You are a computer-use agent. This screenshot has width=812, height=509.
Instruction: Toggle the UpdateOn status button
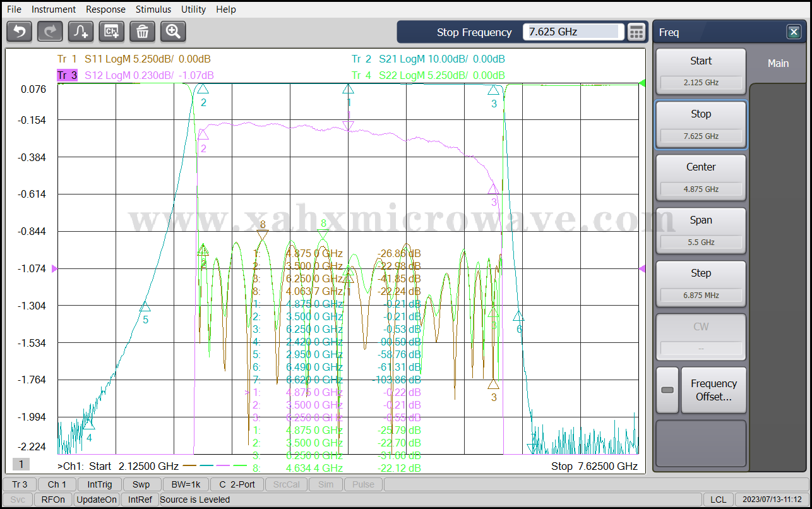[x=97, y=500]
